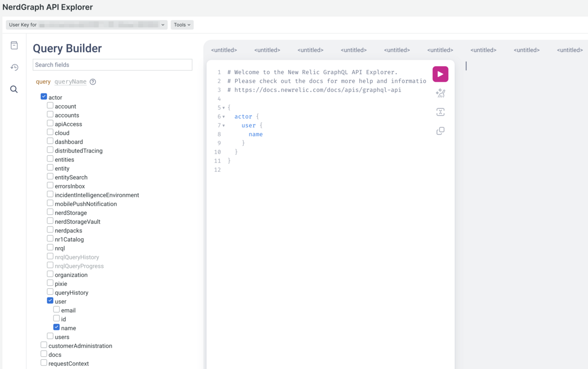Check the account checkbox
This screenshot has height=369, width=588.
(50, 106)
